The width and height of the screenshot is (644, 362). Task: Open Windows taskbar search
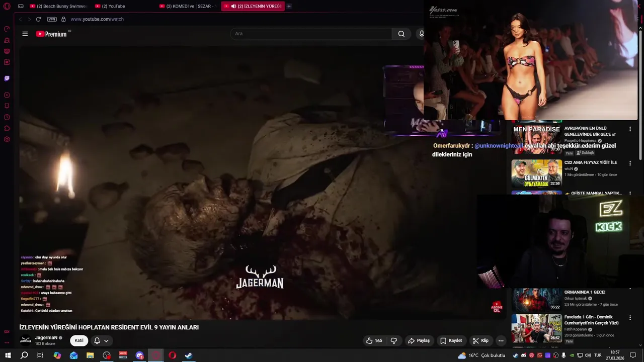24,355
